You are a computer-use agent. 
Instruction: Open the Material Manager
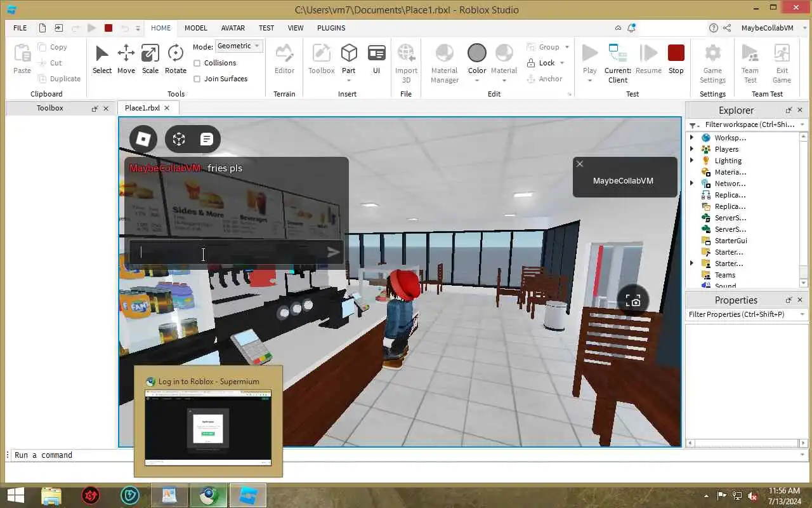tap(445, 63)
